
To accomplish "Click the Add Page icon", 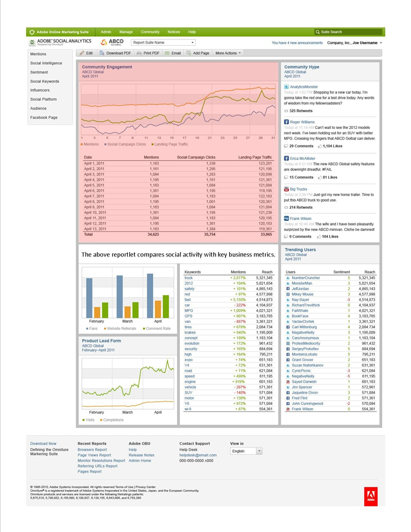I will [x=189, y=53].
